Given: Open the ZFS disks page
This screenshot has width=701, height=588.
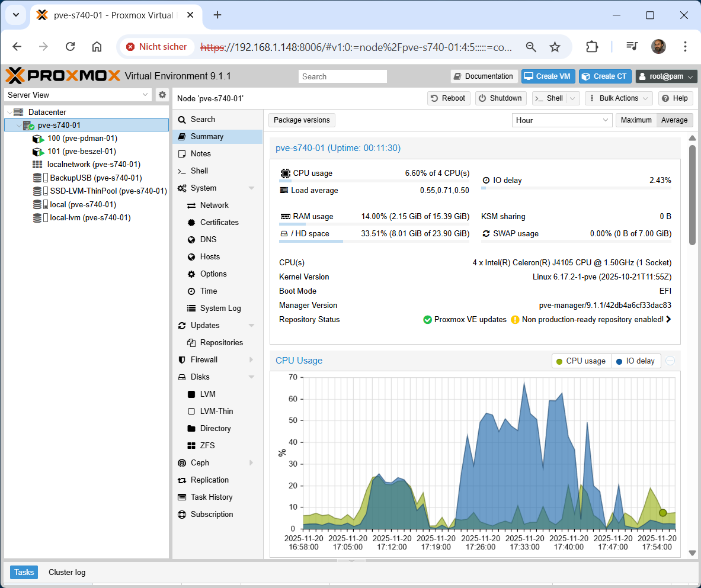Looking at the screenshot, I should pyautogui.click(x=207, y=445).
